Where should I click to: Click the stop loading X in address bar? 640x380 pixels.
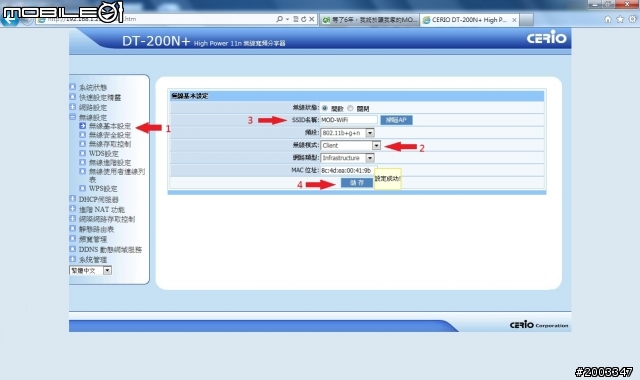pyautogui.click(x=311, y=19)
